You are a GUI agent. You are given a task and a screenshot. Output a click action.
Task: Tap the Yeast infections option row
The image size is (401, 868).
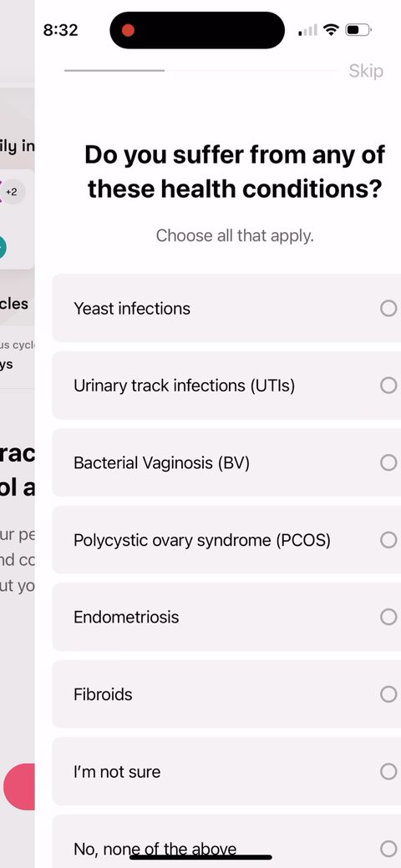point(226,308)
